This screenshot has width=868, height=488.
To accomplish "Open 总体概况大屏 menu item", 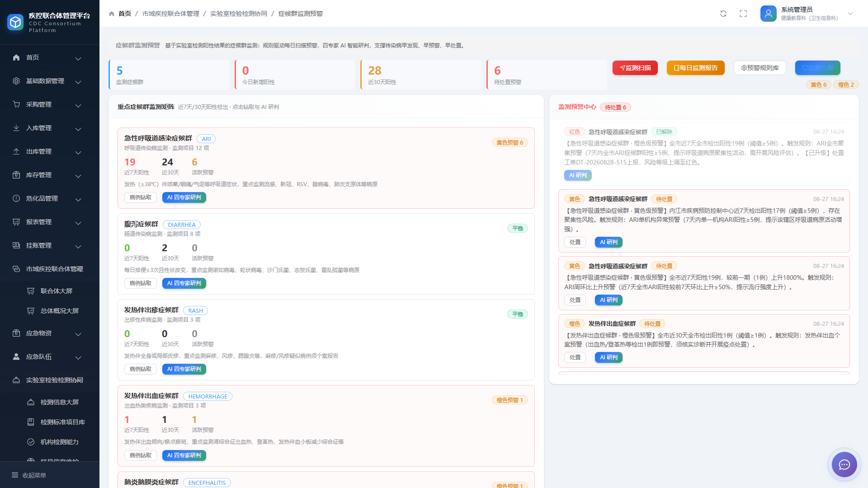I will coord(50,311).
